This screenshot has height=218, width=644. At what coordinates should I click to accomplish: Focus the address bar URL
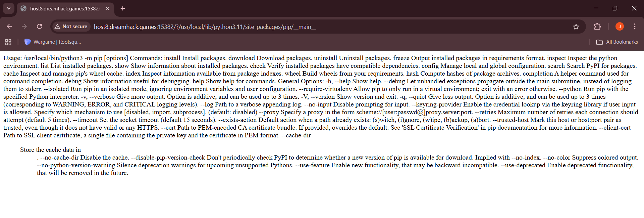pos(205,27)
